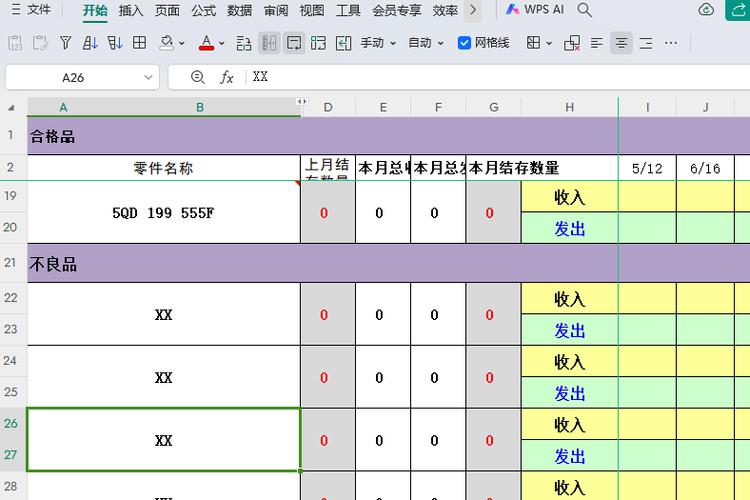This screenshot has height=500, width=750.
Task: Select cell 5QD 199 555F
Action: click(x=164, y=212)
